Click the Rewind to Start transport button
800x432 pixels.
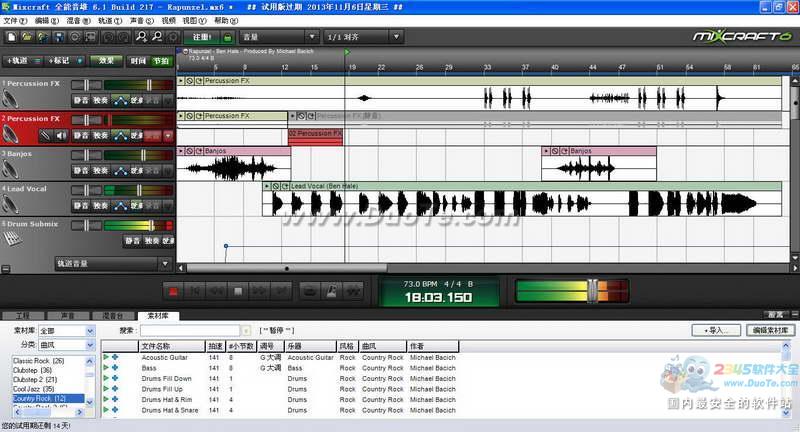[x=195, y=291]
